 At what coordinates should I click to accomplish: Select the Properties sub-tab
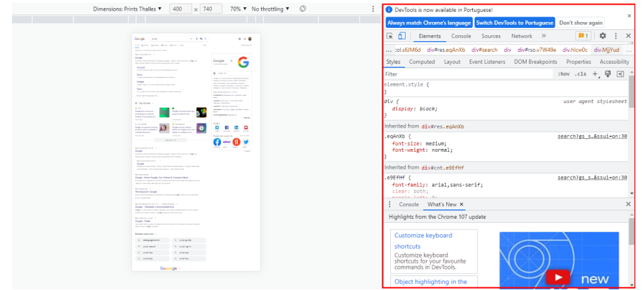pyautogui.click(x=578, y=62)
